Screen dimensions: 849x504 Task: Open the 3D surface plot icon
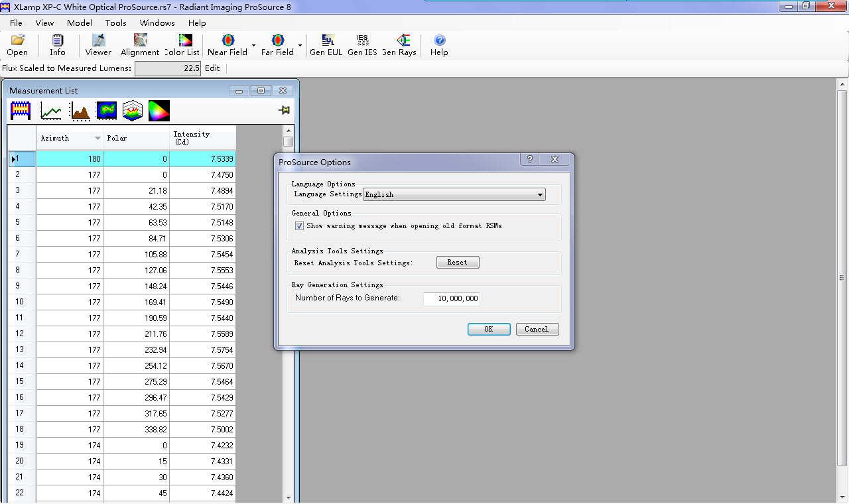133,111
